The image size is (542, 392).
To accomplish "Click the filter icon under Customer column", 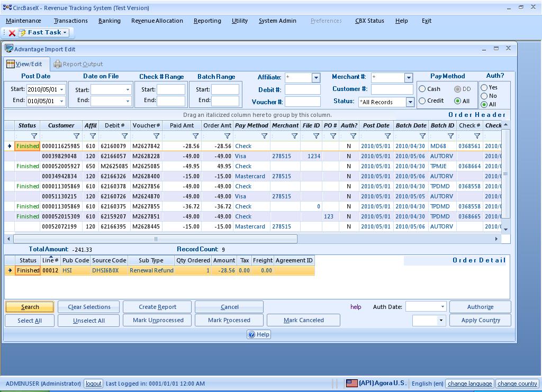I will (x=76, y=136).
